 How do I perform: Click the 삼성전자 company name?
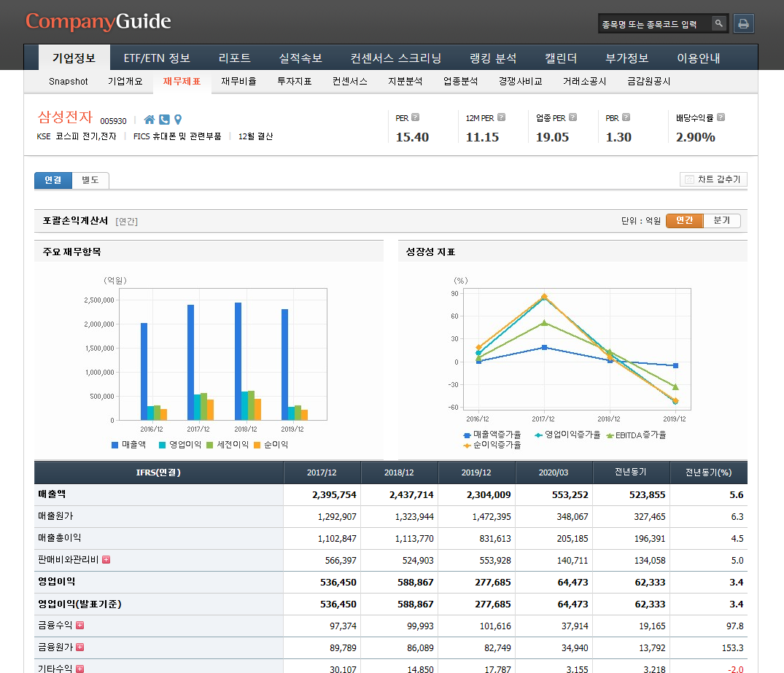[x=65, y=117]
